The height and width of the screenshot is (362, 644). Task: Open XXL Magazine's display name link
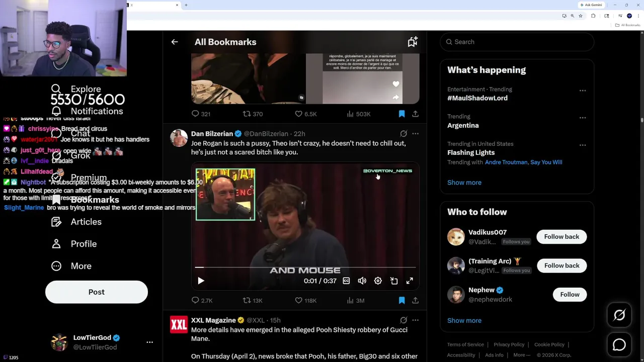pos(214,320)
